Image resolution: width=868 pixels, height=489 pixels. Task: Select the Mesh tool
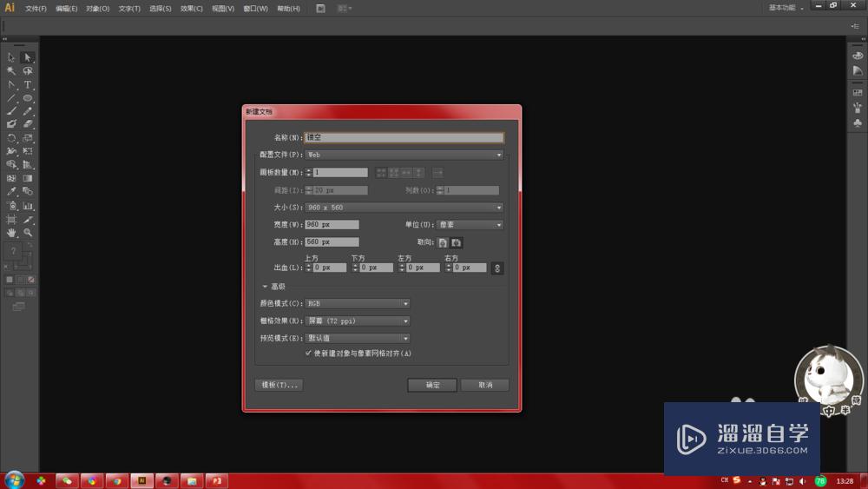point(11,178)
